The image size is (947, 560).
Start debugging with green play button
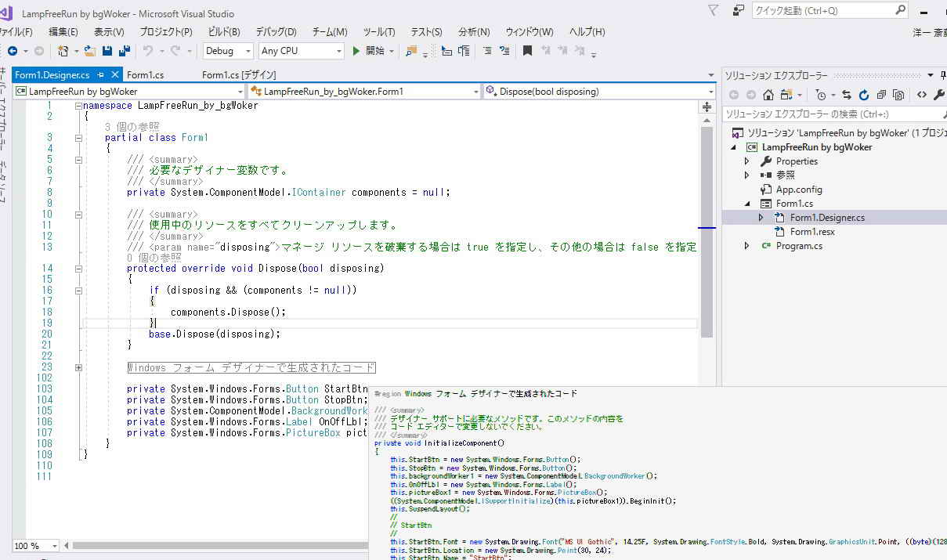pyautogui.click(x=356, y=51)
